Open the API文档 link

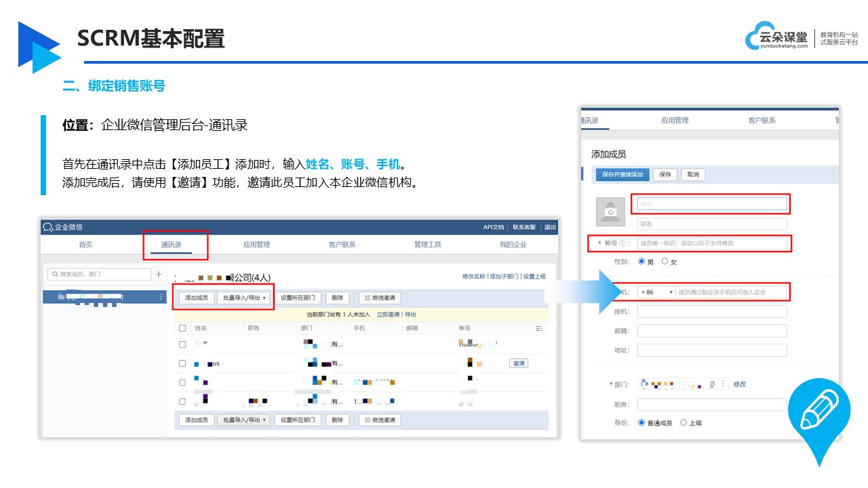pos(494,227)
